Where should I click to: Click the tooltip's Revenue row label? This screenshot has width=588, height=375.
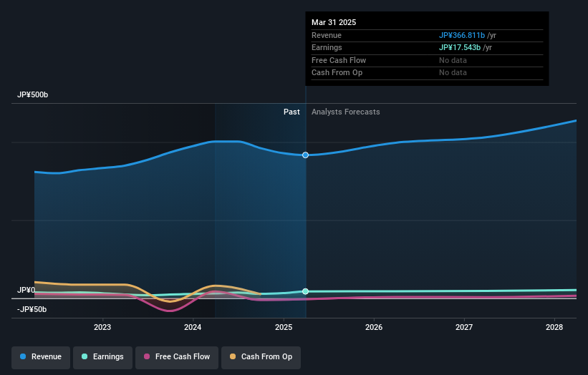[x=327, y=35]
